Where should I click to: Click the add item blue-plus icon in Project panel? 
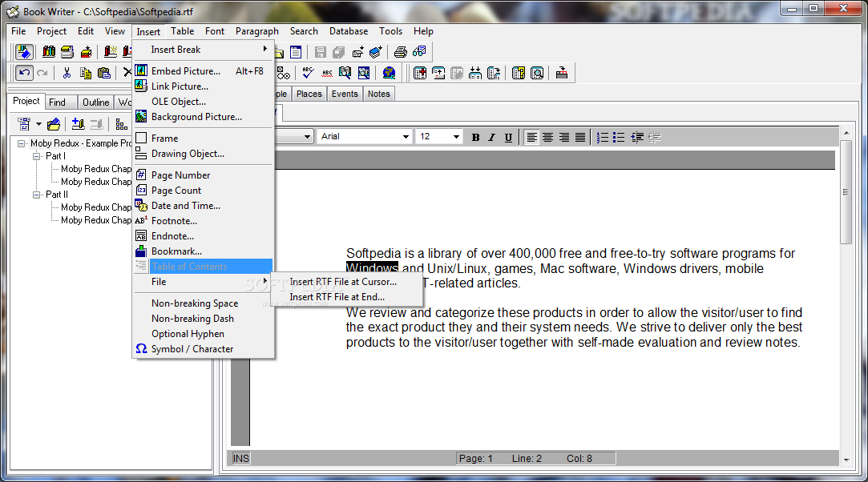(x=78, y=124)
